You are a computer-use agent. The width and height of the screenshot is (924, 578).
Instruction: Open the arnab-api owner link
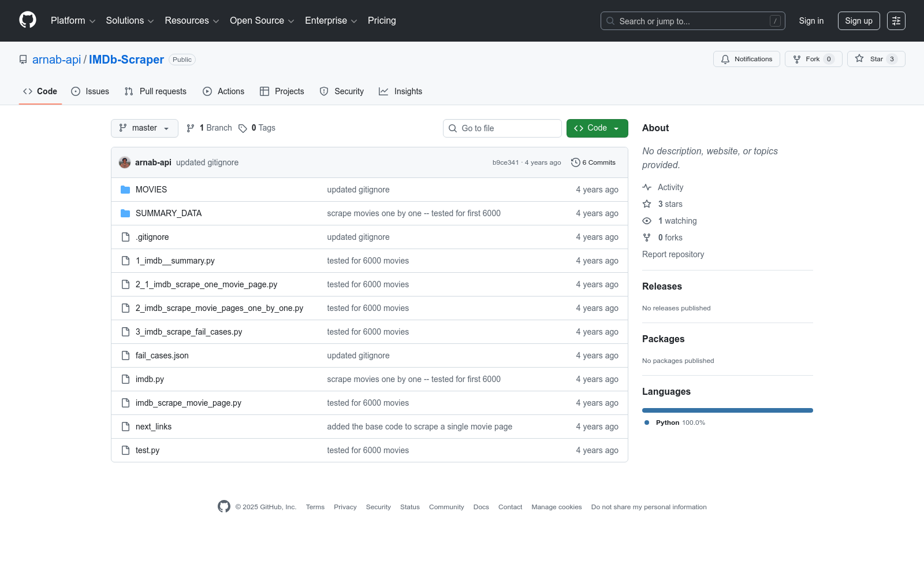pyautogui.click(x=57, y=60)
